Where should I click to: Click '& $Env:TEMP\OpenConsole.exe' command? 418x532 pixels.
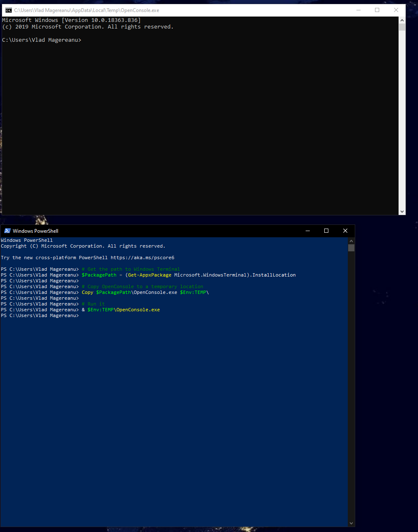[x=121, y=310]
